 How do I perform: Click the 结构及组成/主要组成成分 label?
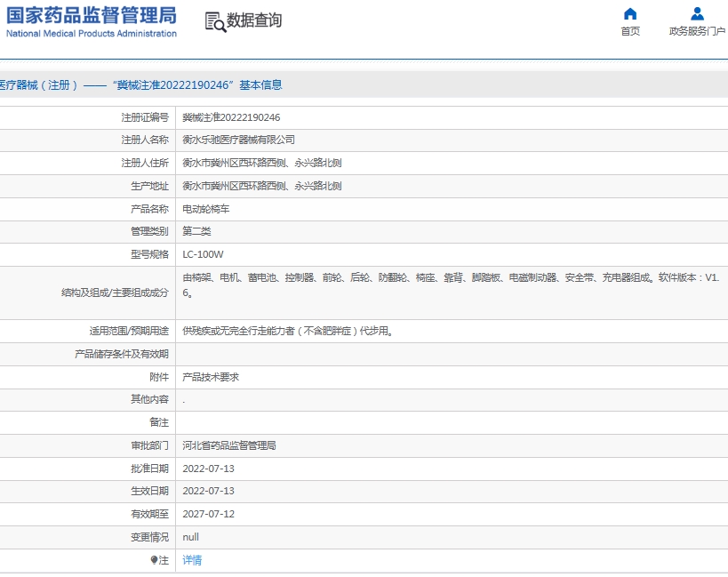pos(115,293)
